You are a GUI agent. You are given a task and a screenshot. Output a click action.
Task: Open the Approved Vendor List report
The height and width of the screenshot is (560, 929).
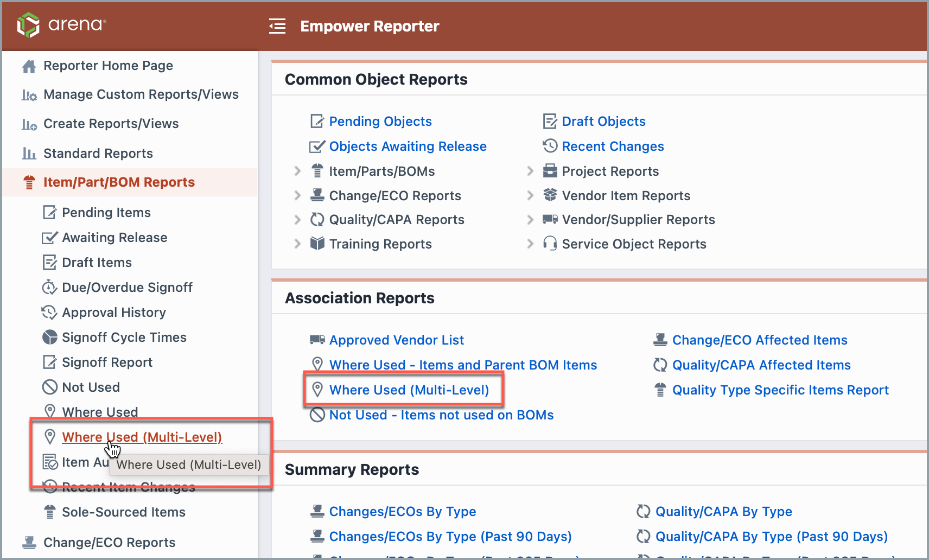click(396, 340)
